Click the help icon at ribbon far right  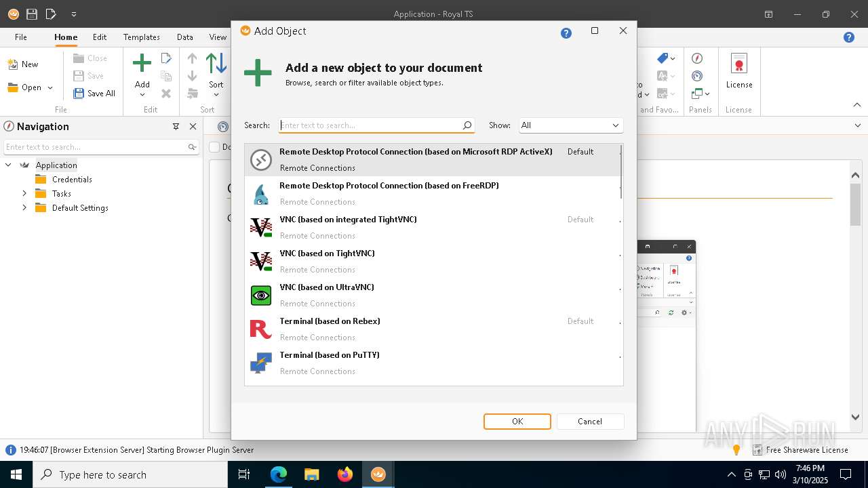tap(849, 37)
